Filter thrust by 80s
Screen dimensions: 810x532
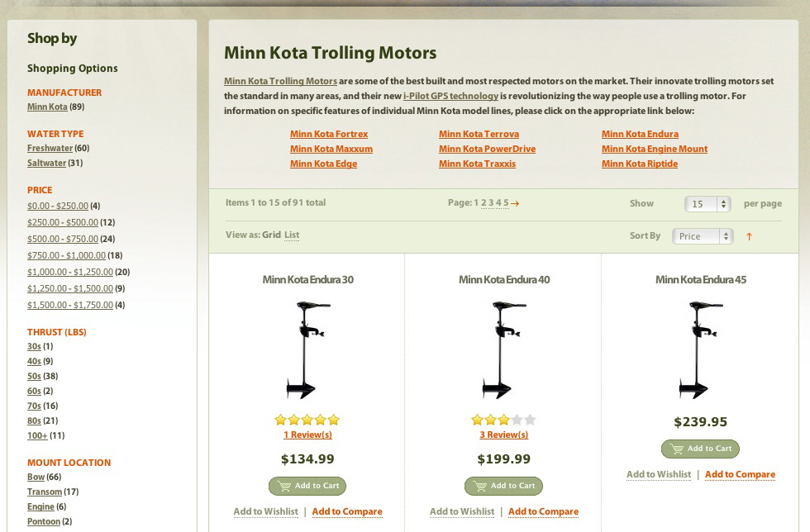tap(34, 420)
